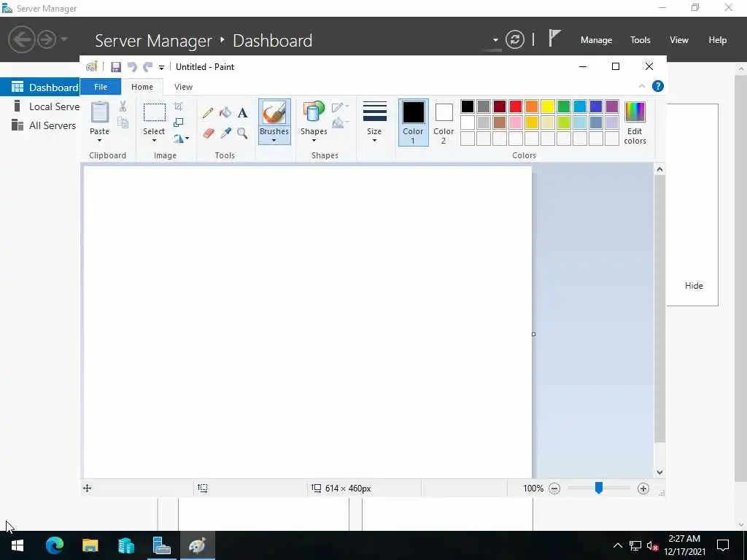Open the Manage menu in Server Manager
Image resolution: width=747 pixels, height=560 pixels.
point(596,40)
